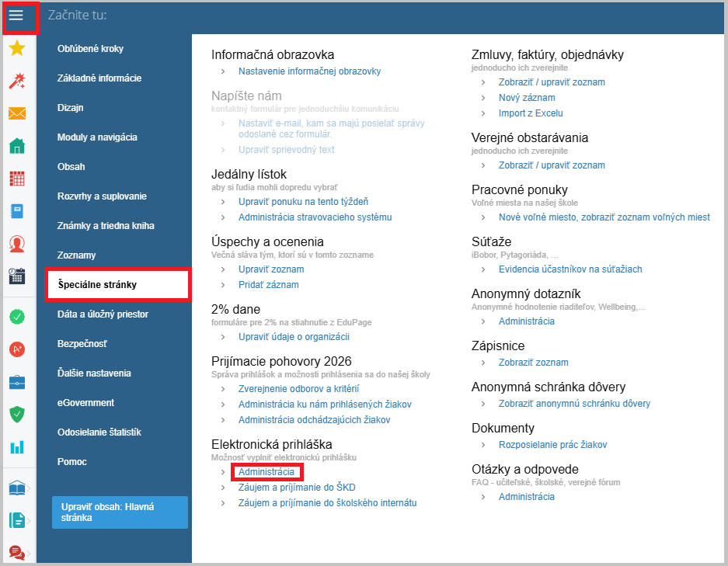The image size is (728, 566).
Task: Click the magic wand icon
Action: pyautogui.click(x=17, y=81)
